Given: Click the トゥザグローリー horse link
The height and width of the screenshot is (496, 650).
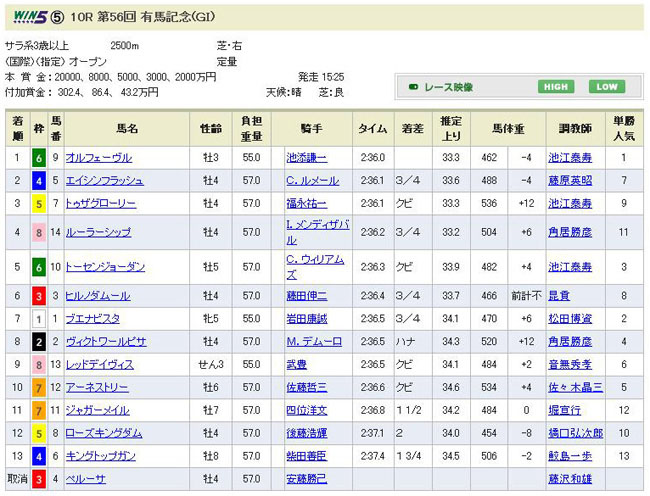Looking at the screenshot, I should [102, 204].
